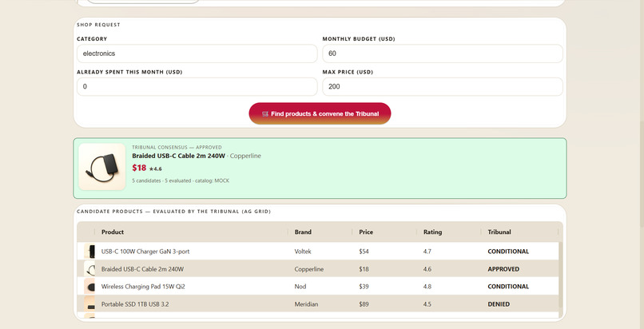Click the CONDITIONAL verdict for the Voltek charger
This screenshot has width=644, height=329.
pos(508,252)
